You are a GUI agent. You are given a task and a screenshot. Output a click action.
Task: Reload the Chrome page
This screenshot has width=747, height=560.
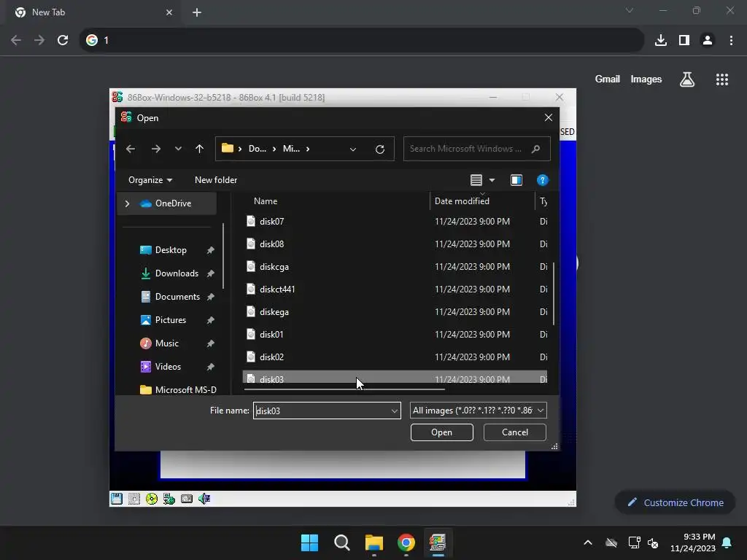pos(63,40)
